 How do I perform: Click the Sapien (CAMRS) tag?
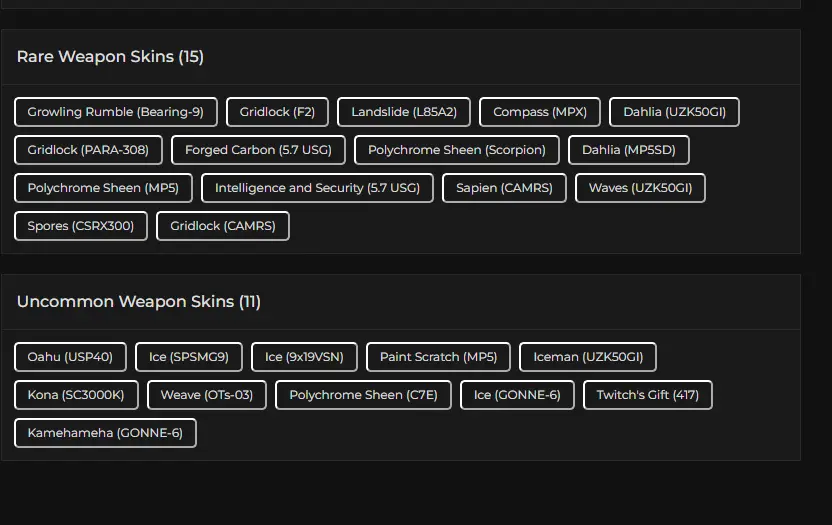pos(504,188)
